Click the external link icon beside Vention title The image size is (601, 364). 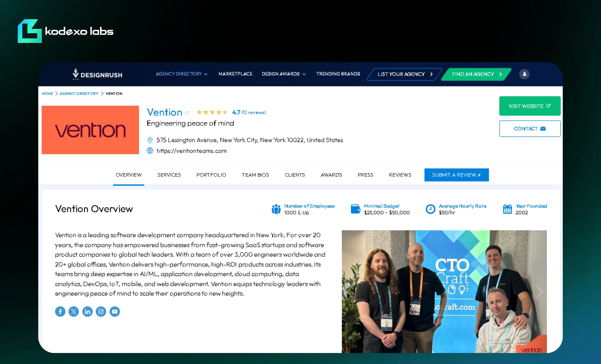pos(187,113)
